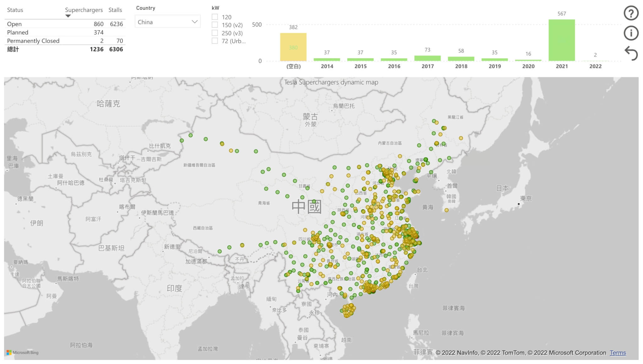643x364 pixels.
Task: Click the 印度 label on map
Action: point(174,288)
